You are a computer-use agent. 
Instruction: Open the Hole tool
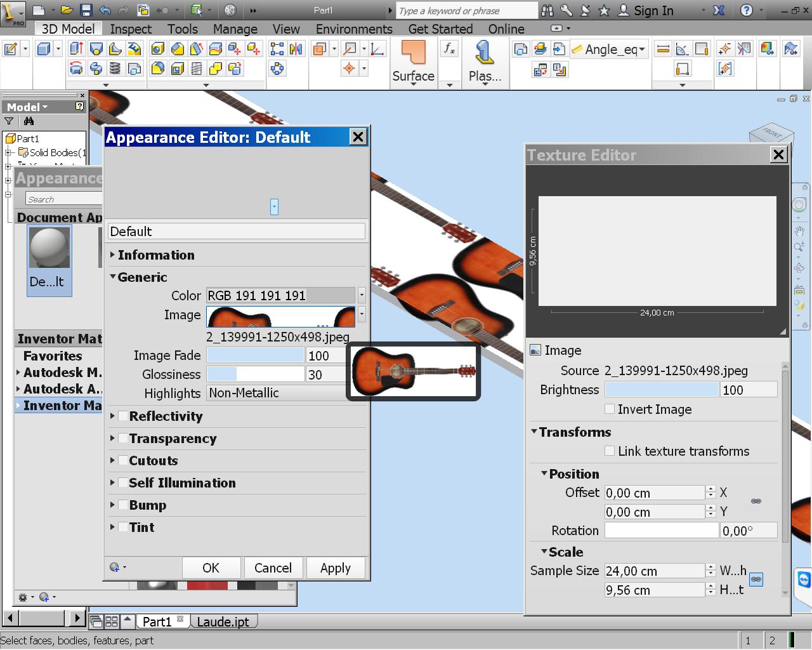(x=158, y=48)
